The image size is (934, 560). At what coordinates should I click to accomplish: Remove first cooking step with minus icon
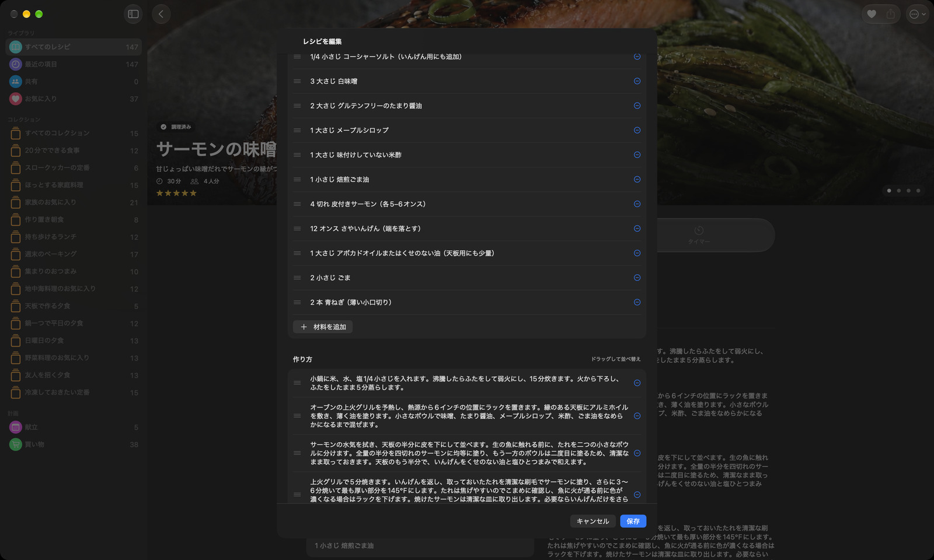pyautogui.click(x=637, y=383)
